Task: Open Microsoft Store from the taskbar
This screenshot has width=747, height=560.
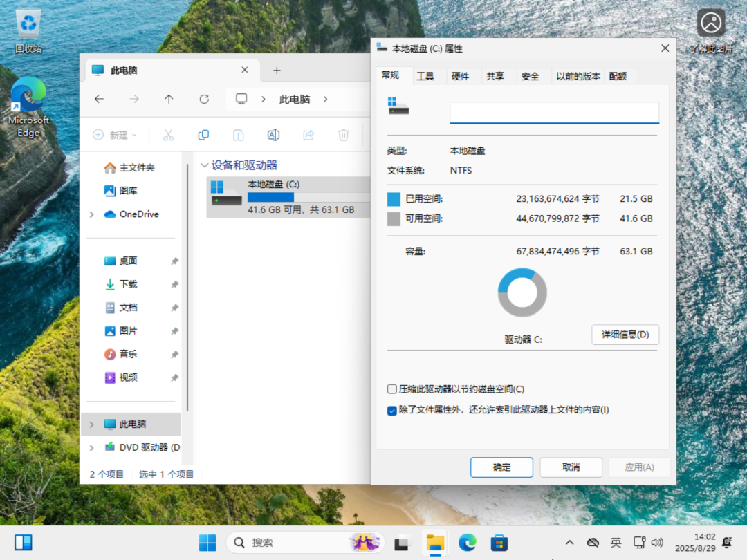Action: pyautogui.click(x=499, y=543)
